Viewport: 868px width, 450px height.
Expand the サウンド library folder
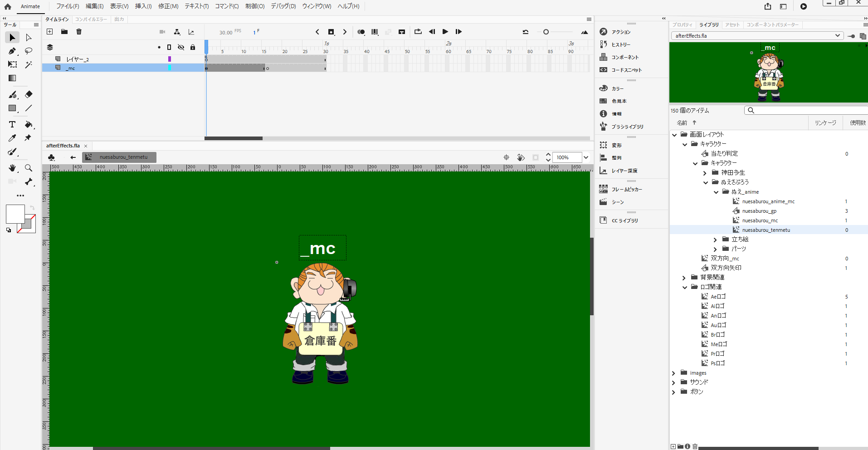[673, 382]
